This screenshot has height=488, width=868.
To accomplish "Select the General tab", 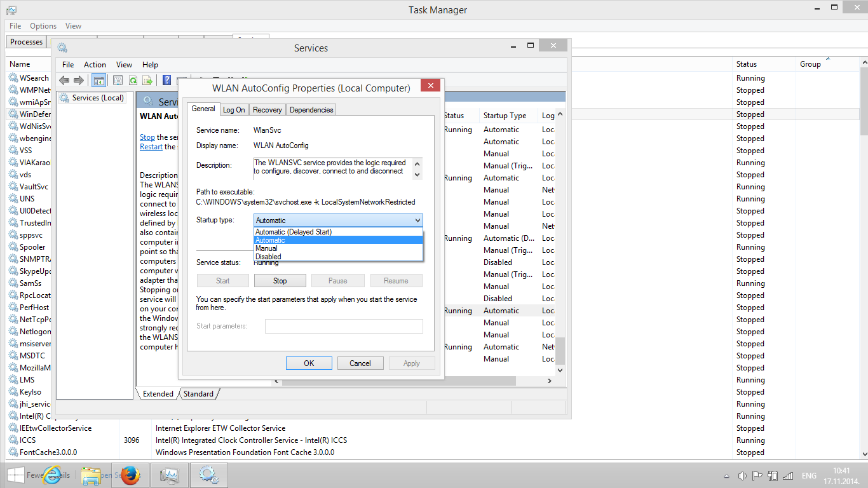I will [x=203, y=109].
